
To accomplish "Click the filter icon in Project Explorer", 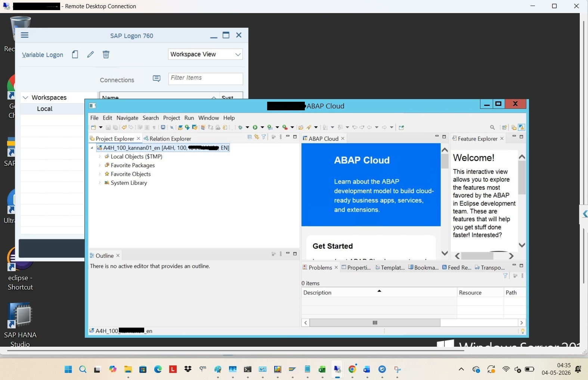I will (x=263, y=137).
